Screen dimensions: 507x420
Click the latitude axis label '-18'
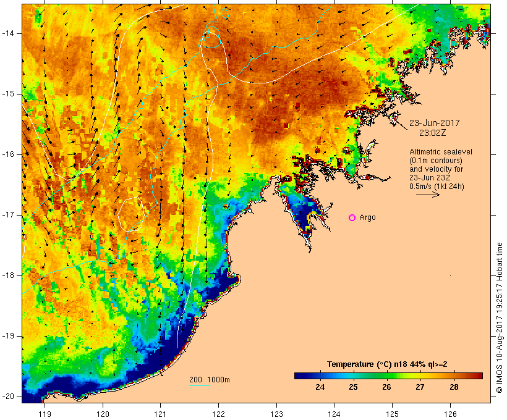(x=8, y=275)
